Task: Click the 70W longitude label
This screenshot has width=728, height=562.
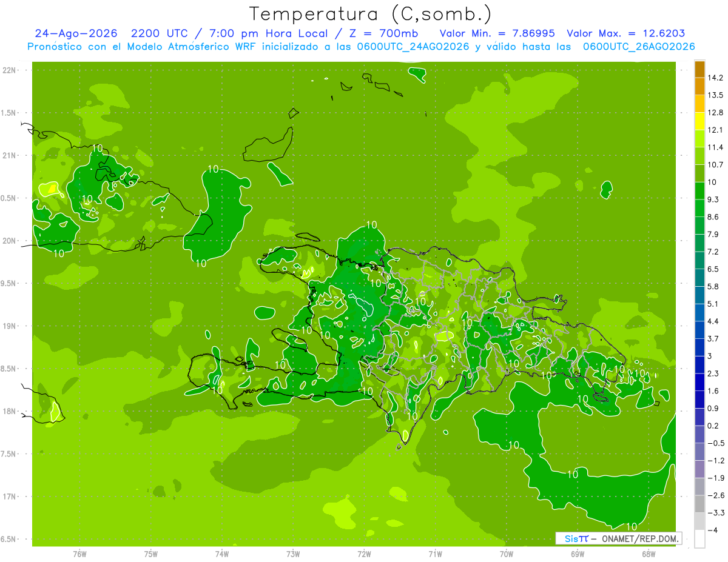Action: coord(506,554)
